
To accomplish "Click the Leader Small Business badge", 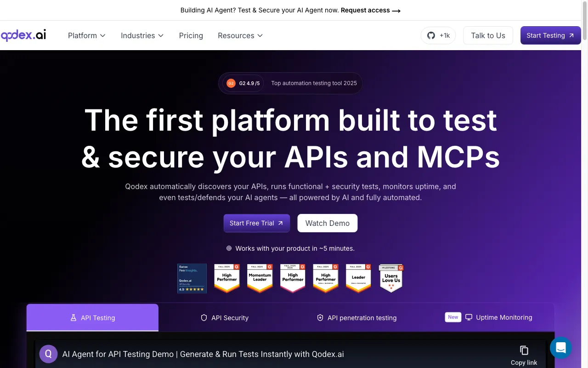I will pos(359,278).
